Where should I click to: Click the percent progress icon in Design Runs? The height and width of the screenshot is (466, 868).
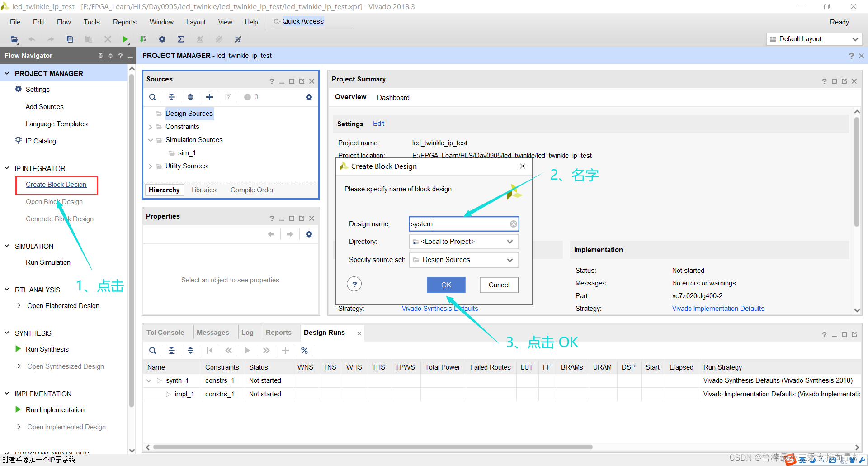(305, 350)
